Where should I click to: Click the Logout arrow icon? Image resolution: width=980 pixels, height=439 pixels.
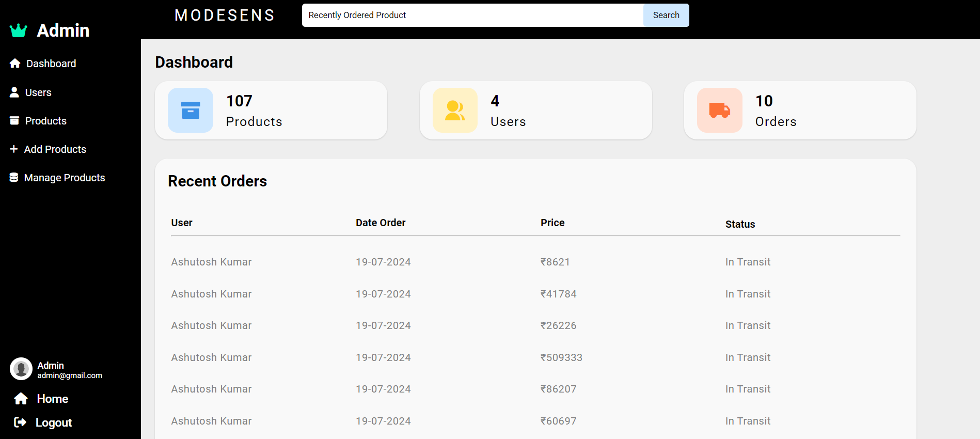20,422
